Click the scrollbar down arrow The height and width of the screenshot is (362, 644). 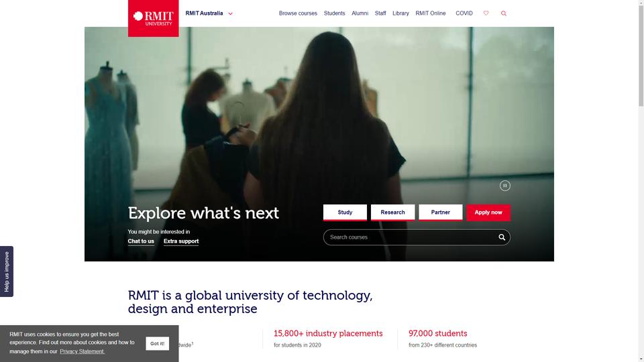pyautogui.click(x=641, y=359)
